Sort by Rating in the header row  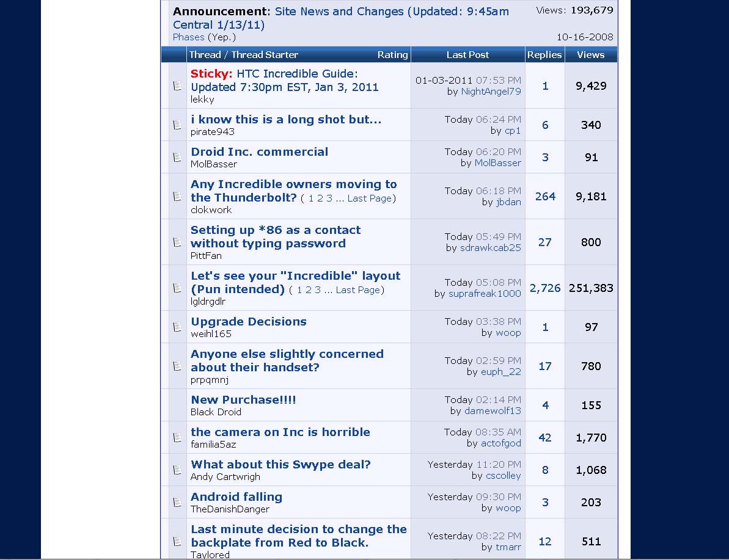click(392, 55)
